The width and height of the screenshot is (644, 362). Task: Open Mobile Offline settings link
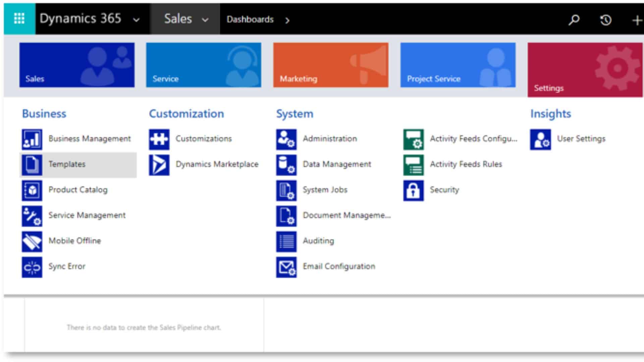pyautogui.click(x=74, y=241)
